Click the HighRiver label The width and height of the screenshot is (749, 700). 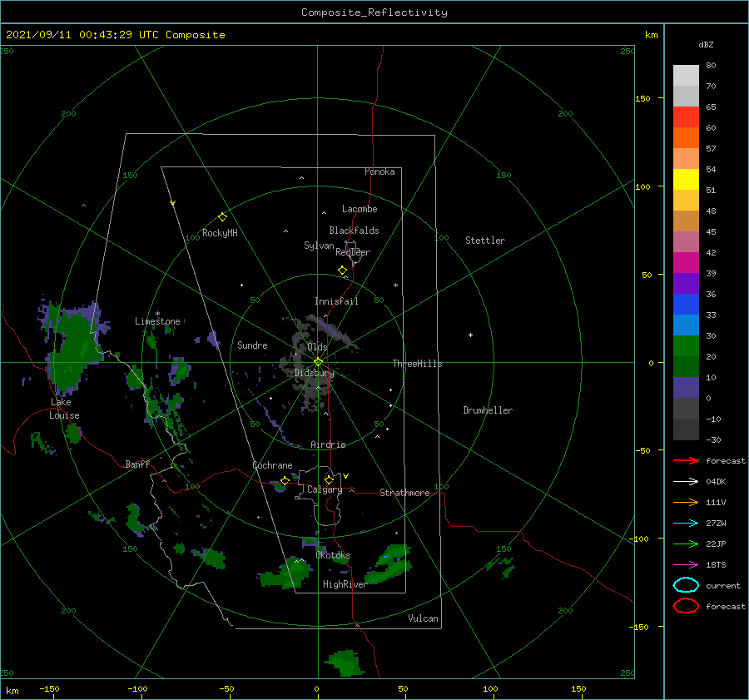click(x=345, y=584)
